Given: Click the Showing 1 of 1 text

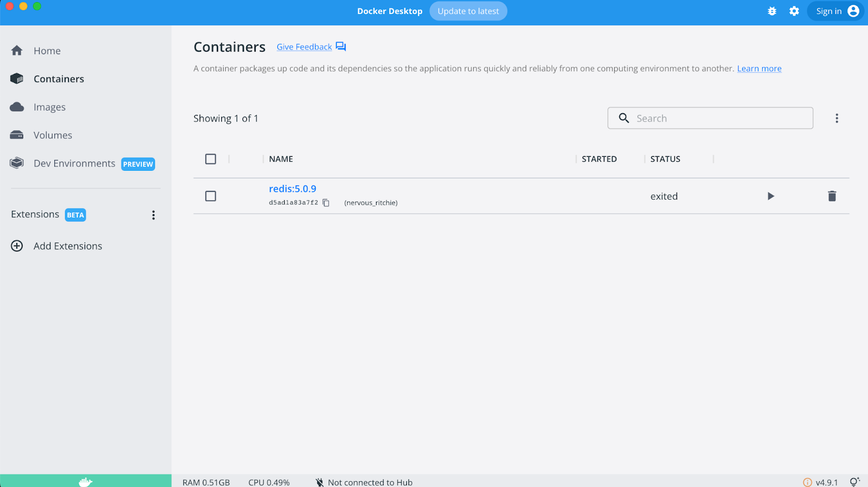Looking at the screenshot, I should (x=226, y=118).
